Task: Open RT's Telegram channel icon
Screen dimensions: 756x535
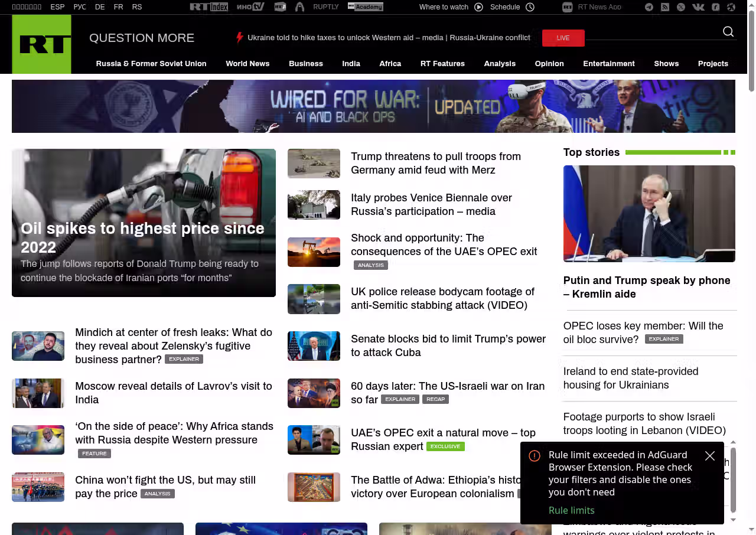Action: point(649,7)
